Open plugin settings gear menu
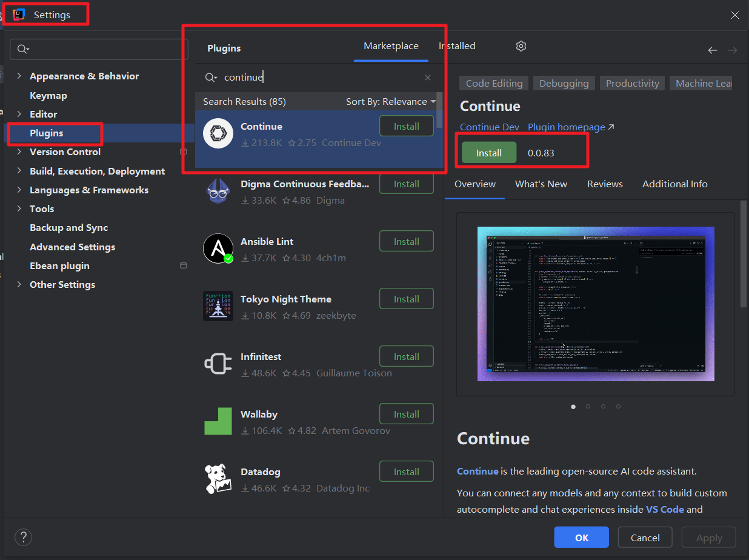This screenshot has height=560, width=749. point(521,46)
